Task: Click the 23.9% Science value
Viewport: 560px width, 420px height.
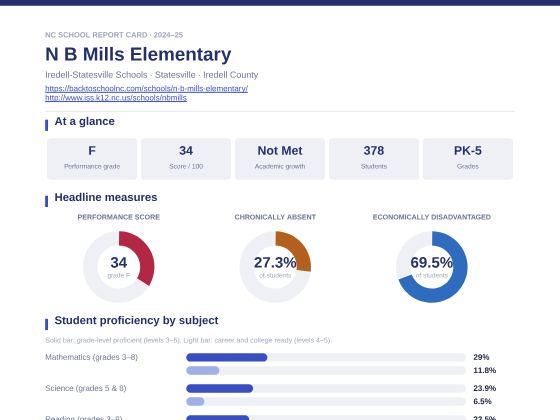Action: click(485, 388)
